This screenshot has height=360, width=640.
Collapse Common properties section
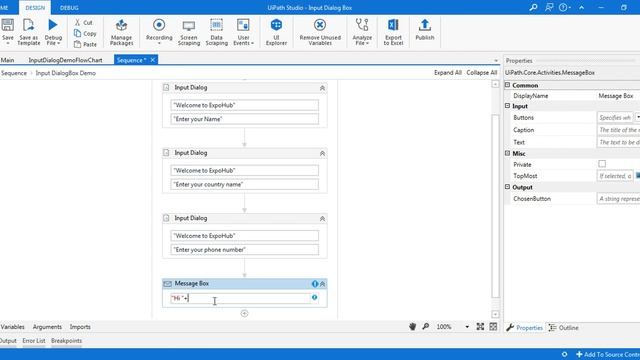click(x=507, y=85)
